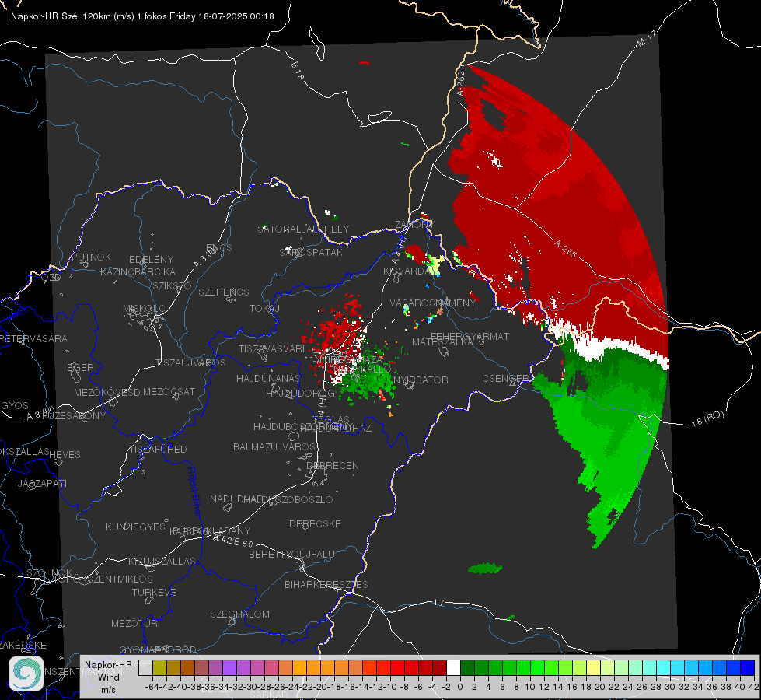Viewport: 761px width, 700px height.
Task: Click the MISKOLC city label
Action: (144, 309)
